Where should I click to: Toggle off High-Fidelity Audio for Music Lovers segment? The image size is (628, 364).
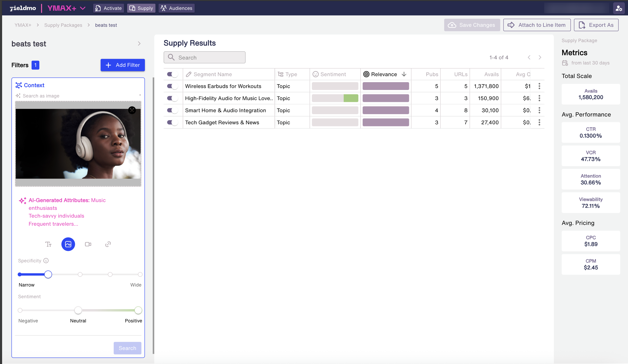[x=172, y=98]
